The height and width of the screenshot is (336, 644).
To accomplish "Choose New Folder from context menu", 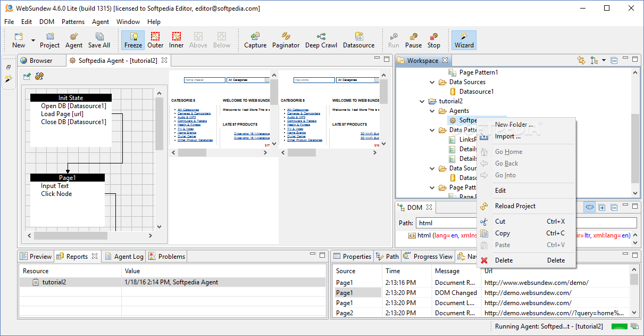I will [526, 125].
